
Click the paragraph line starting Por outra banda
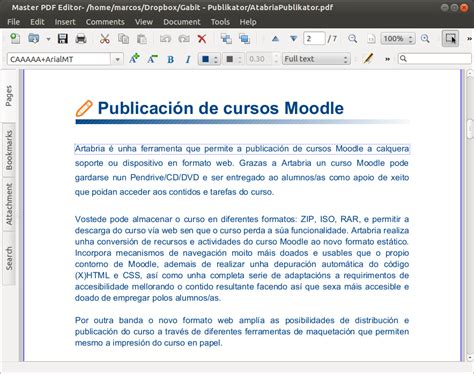point(242,320)
